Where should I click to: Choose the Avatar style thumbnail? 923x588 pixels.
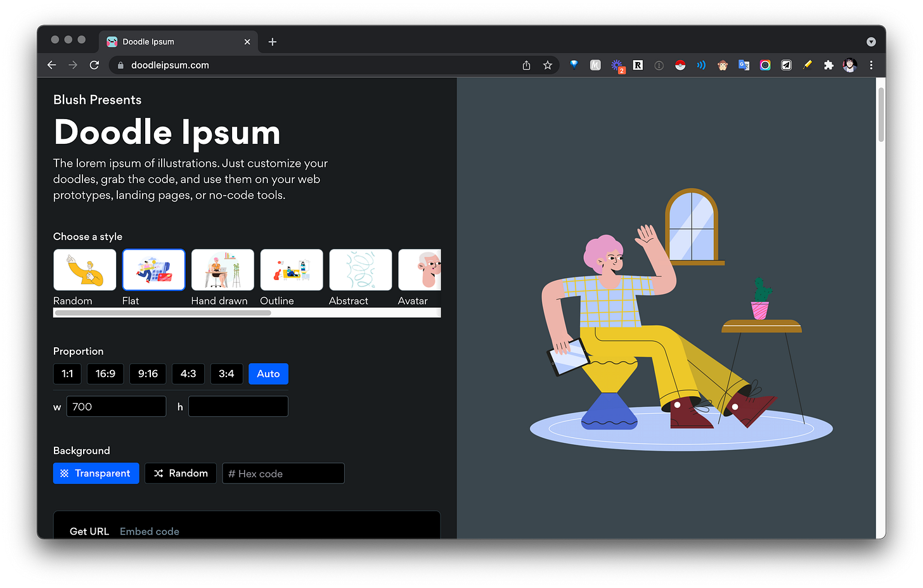tap(420, 270)
